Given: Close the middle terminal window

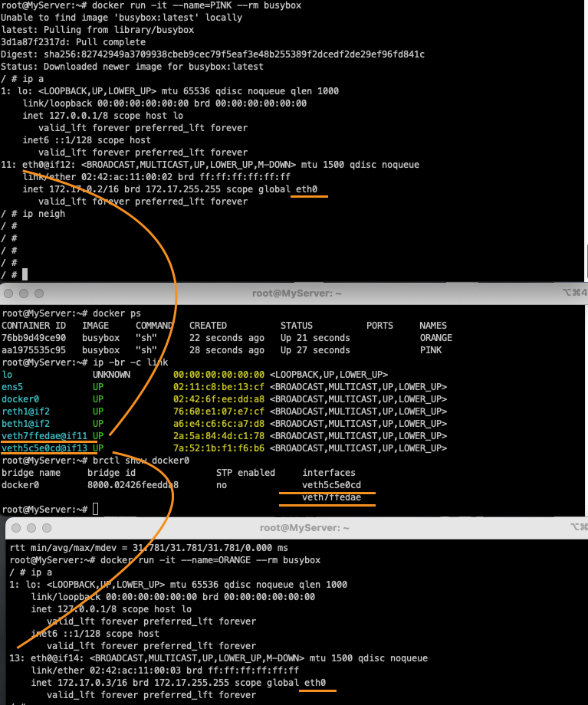Looking at the screenshot, I should [x=8, y=293].
